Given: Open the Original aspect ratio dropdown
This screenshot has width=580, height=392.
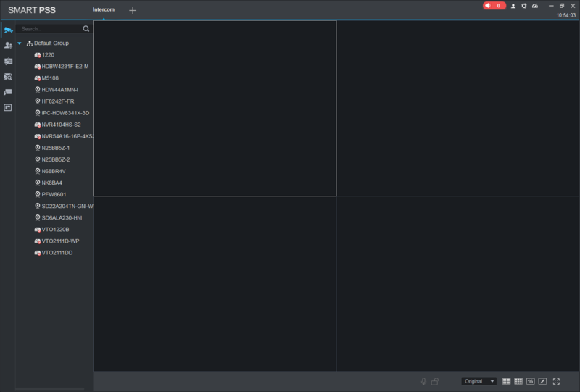Looking at the screenshot, I should click(x=479, y=381).
